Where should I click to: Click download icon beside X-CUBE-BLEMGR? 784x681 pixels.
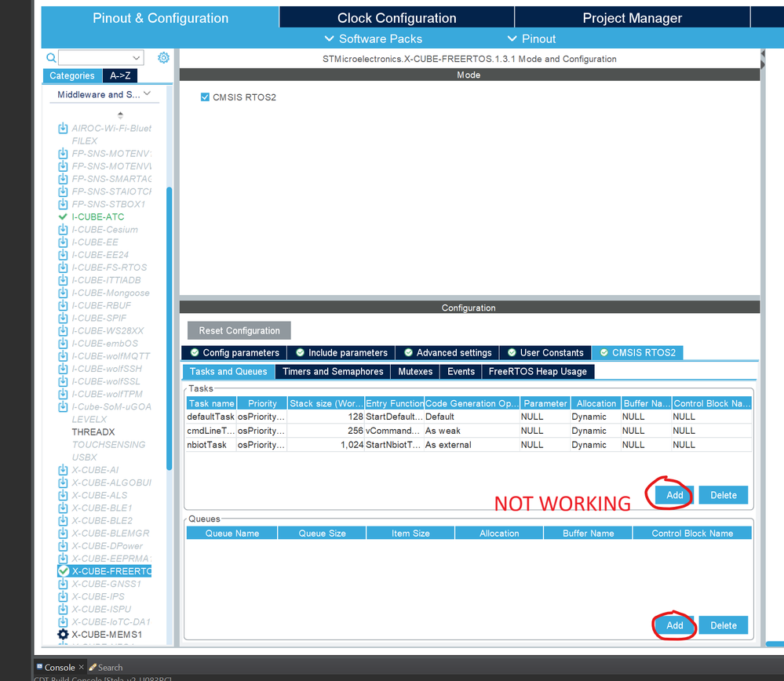point(63,534)
